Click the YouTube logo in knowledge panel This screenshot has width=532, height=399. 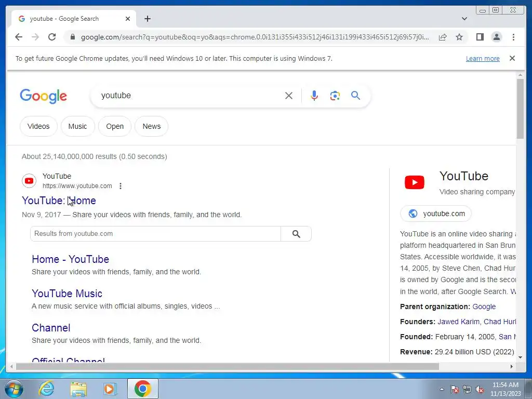coord(414,182)
